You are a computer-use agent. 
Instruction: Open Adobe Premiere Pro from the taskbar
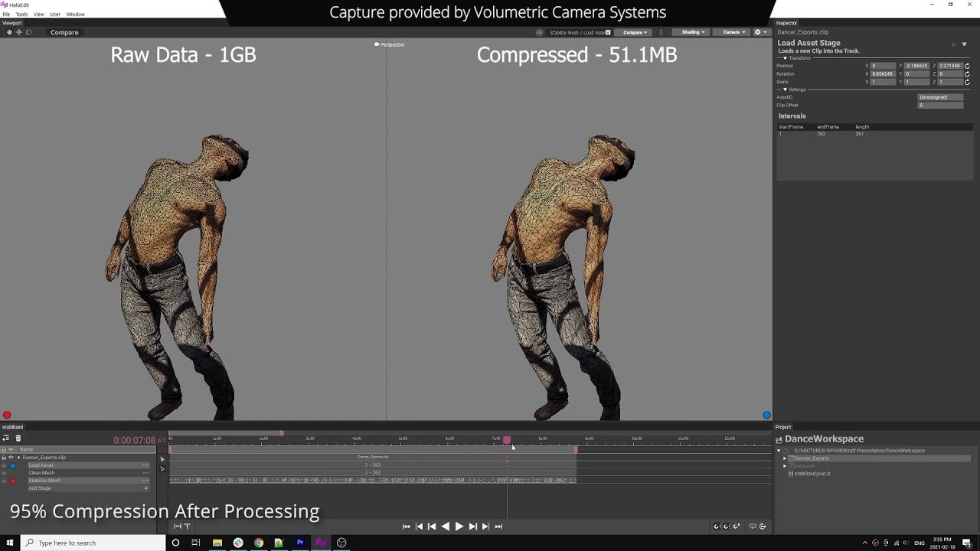click(300, 543)
